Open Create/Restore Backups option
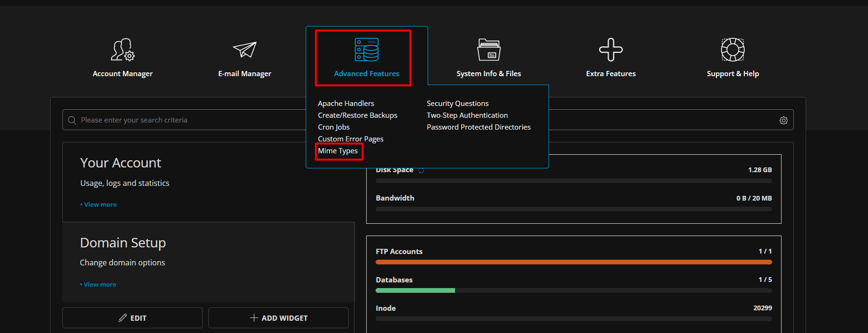 pos(357,115)
